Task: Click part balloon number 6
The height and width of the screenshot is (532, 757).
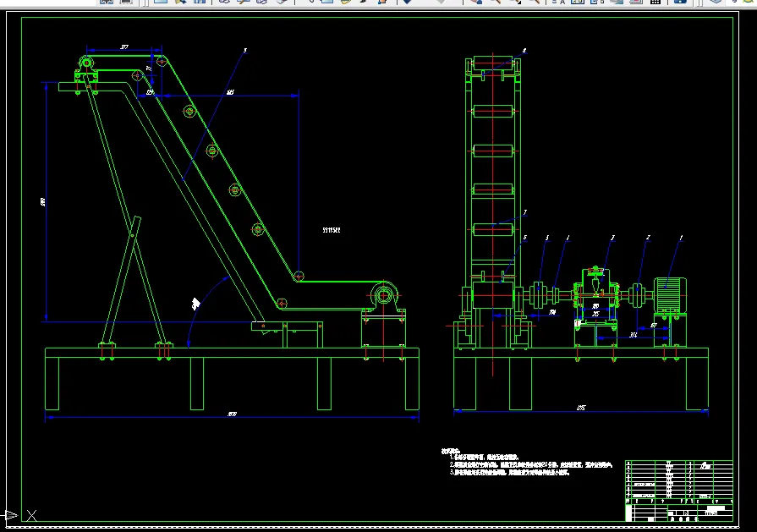Action: tap(524, 238)
